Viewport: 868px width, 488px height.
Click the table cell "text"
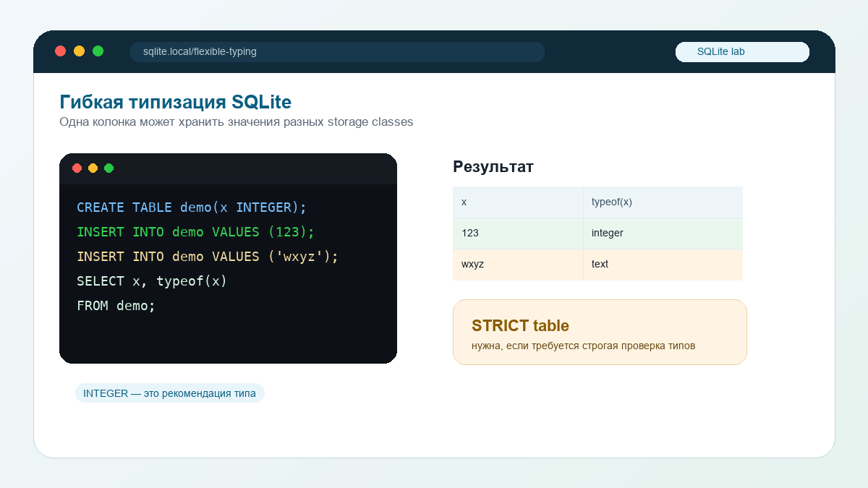tap(663, 265)
